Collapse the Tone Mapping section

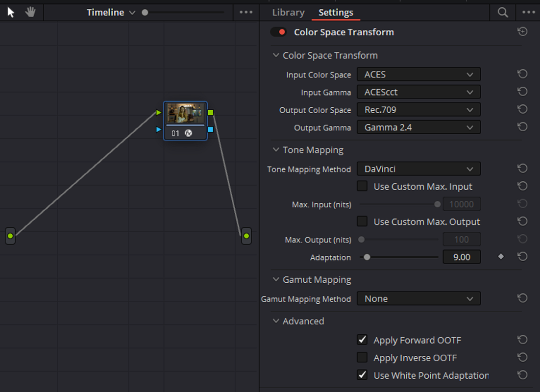[x=276, y=150]
